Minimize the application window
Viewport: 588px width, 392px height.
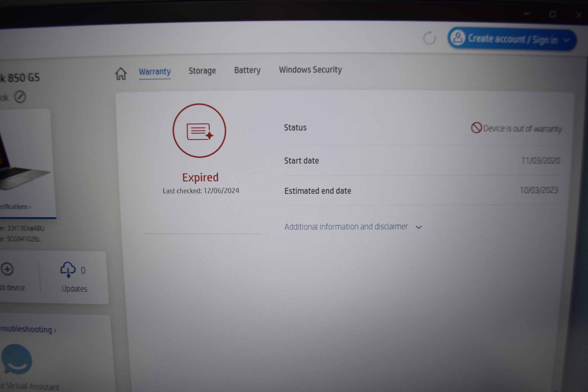(x=526, y=14)
